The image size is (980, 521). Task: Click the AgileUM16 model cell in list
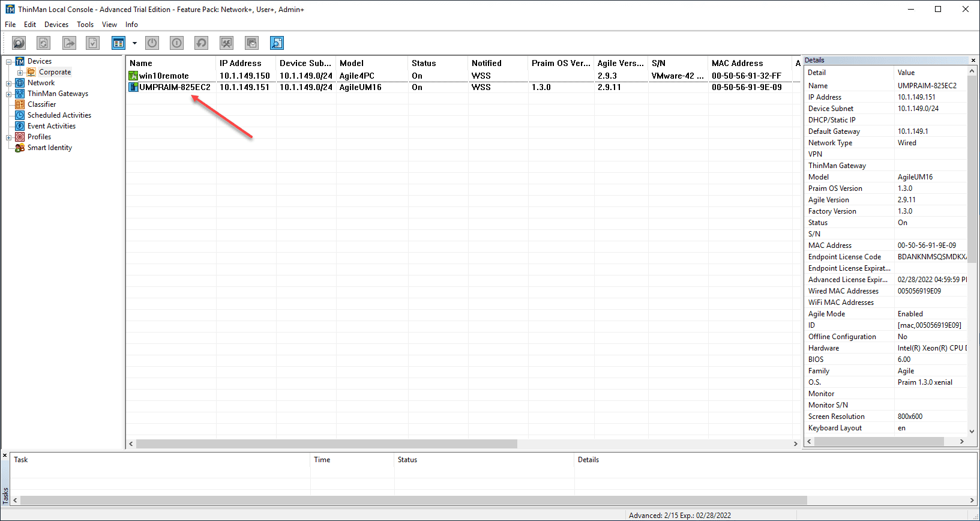pyautogui.click(x=361, y=87)
